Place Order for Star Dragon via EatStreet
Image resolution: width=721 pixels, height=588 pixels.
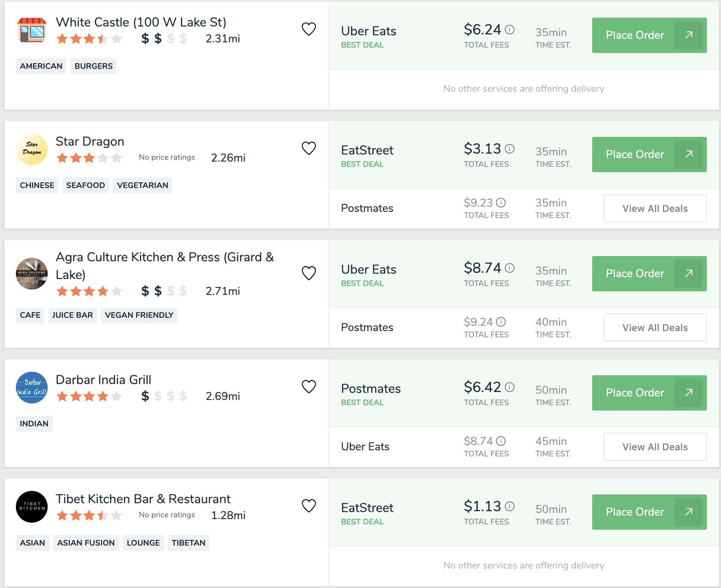(650, 155)
